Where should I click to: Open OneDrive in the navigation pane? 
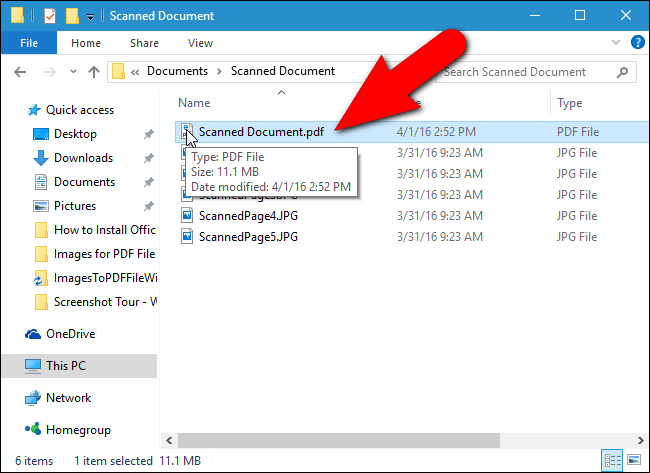pos(70,334)
